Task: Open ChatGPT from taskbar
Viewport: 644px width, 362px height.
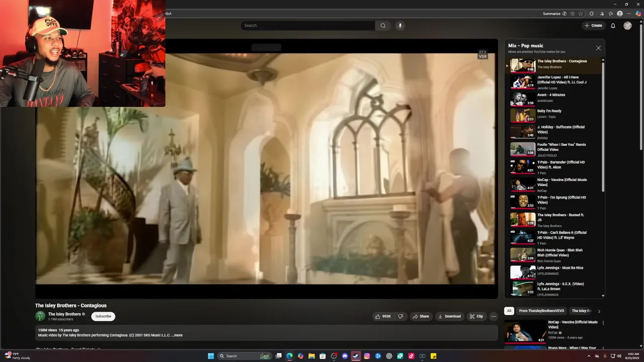Action: 389,356
